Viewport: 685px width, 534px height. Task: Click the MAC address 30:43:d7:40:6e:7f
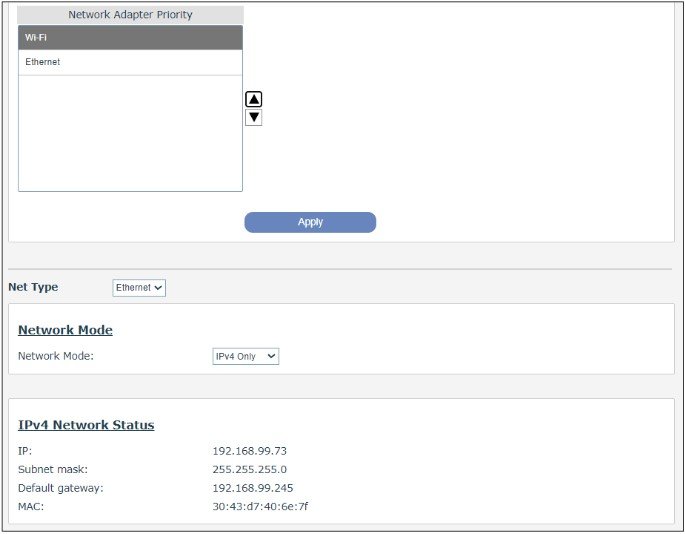260,506
